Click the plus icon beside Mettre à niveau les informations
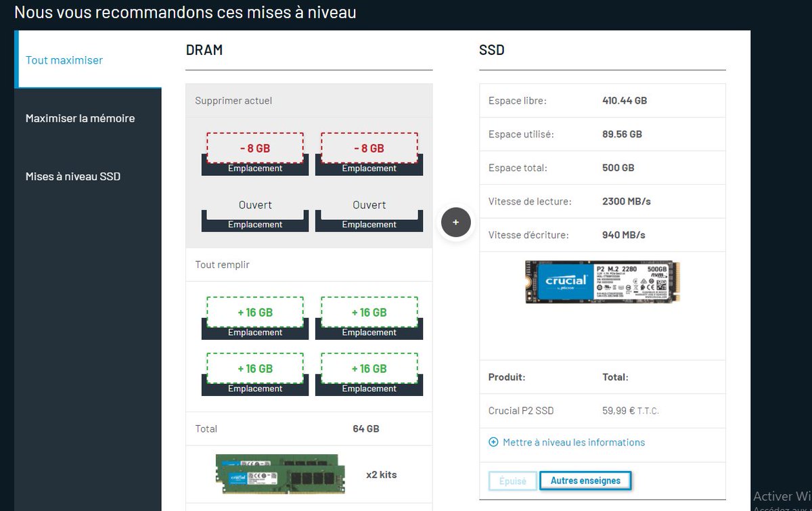 tap(493, 443)
